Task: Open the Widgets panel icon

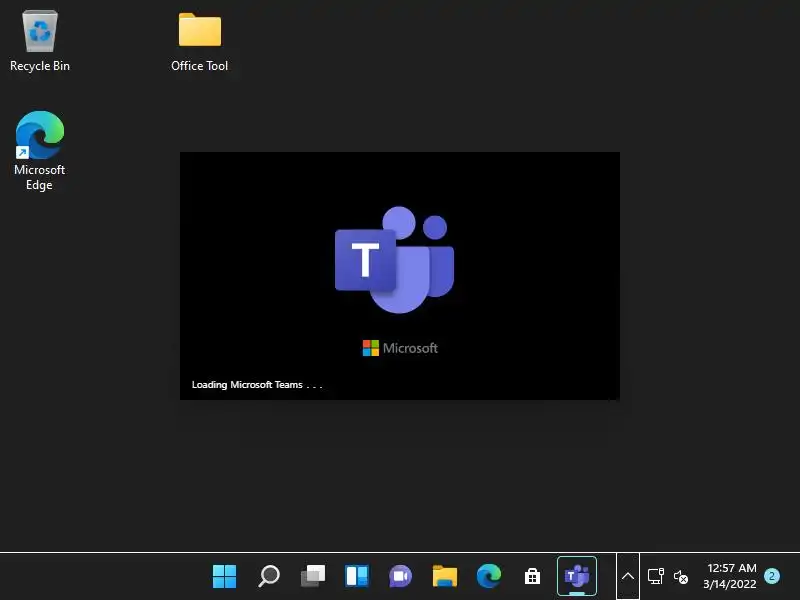Action: pos(357,577)
